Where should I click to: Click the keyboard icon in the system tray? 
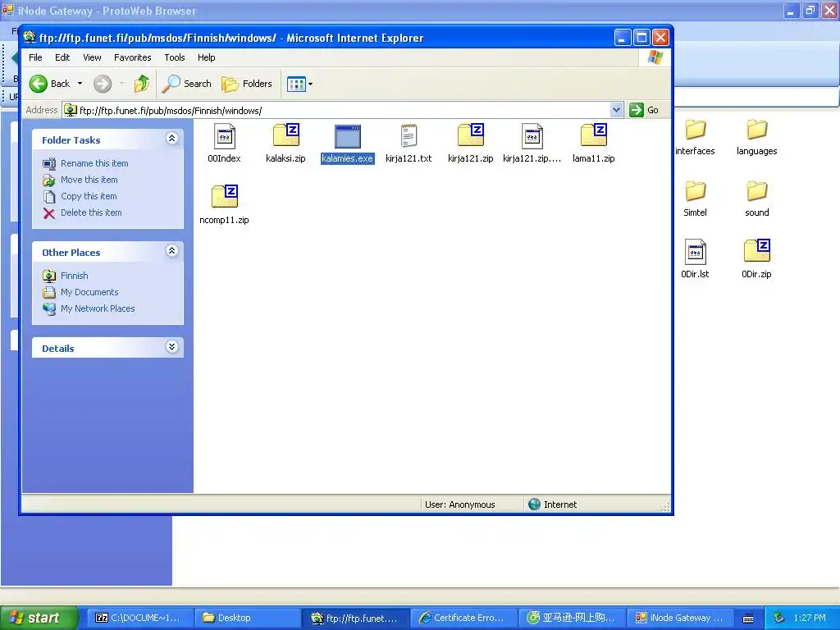tap(748, 619)
